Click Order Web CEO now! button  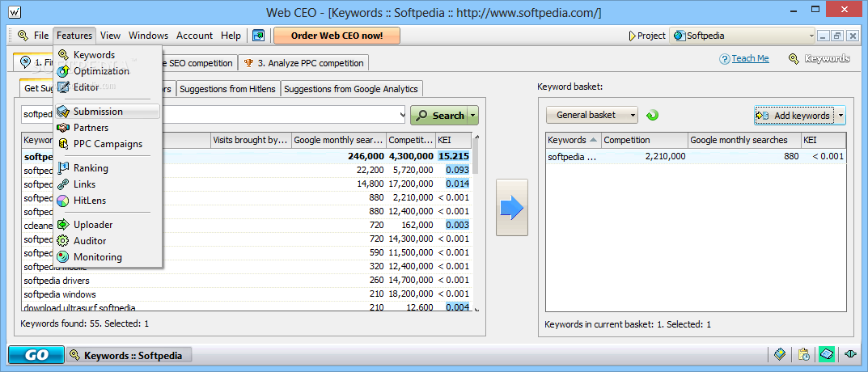pos(337,36)
